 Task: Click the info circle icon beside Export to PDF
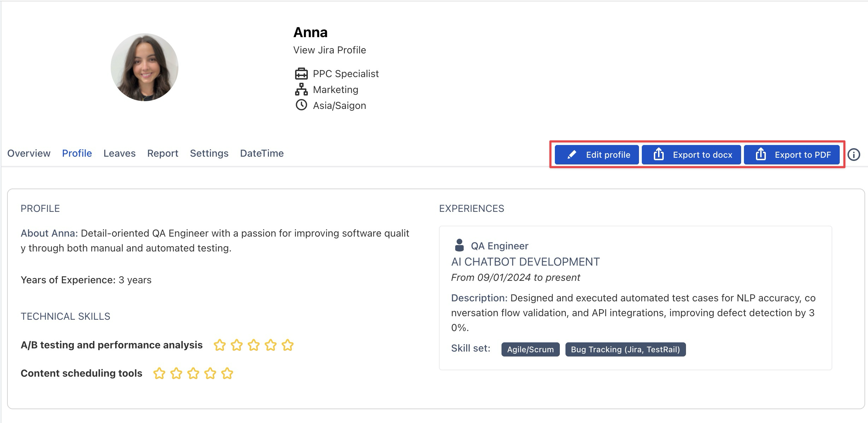(854, 155)
